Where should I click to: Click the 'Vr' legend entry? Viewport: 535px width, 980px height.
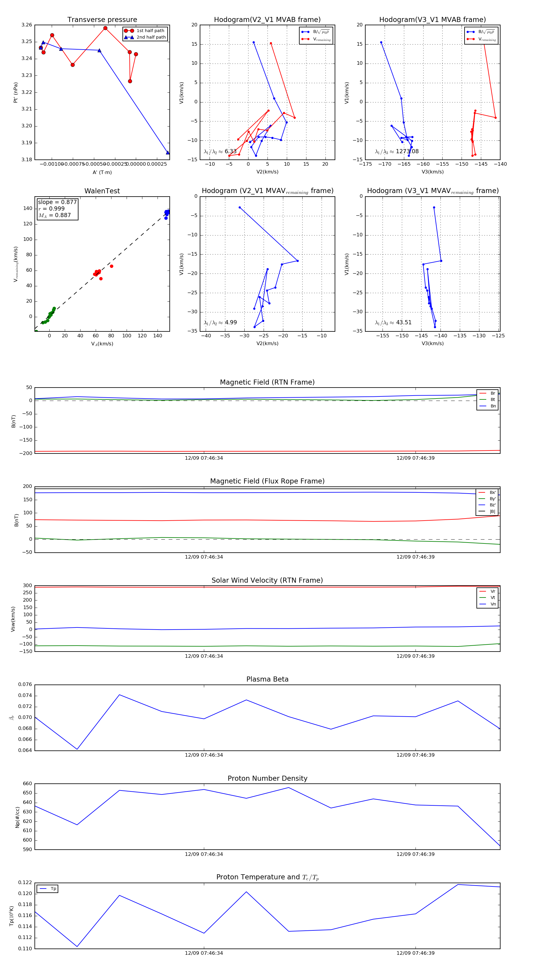point(488,592)
